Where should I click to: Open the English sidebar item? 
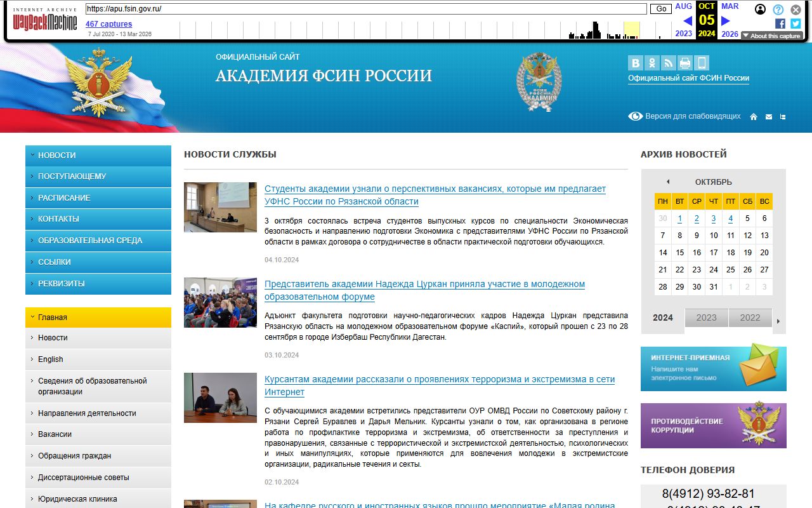pos(98,359)
